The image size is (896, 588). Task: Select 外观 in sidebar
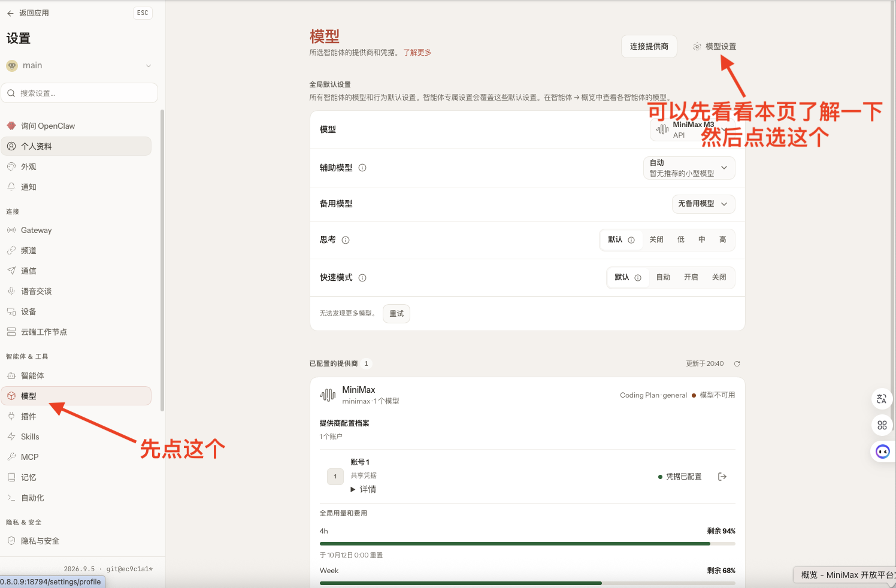pos(76,166)
